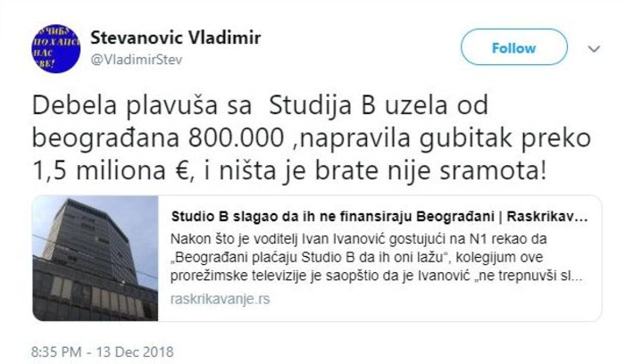Screen dimensions: 625x364
Task: Select the tweet text about Studija B
Action: click(311, 137)
